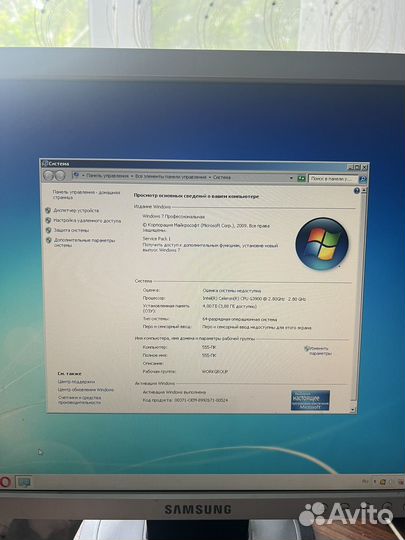Click the Forward navigation arrow button

[60, 176]
